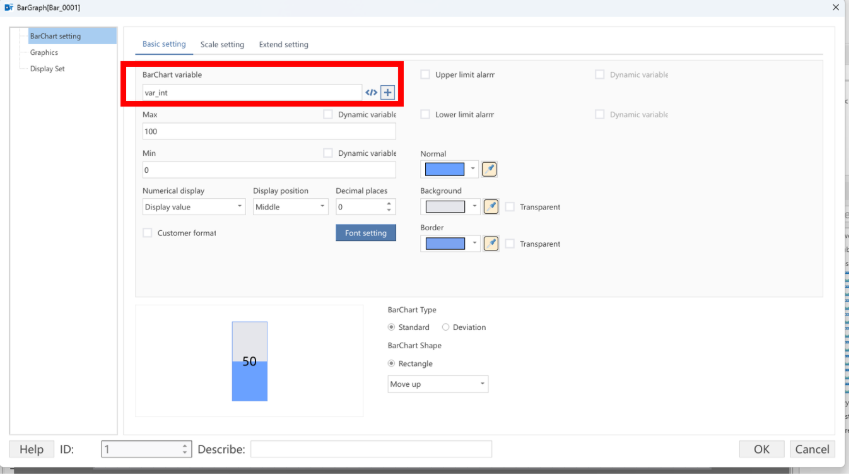
Task: Click the Describe text field
Action: (371, 449)
